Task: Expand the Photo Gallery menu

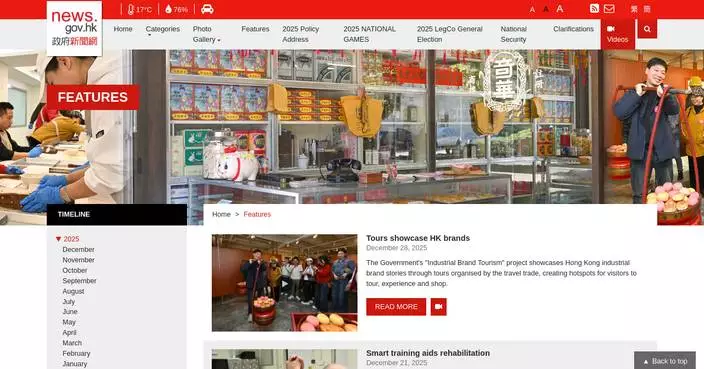Action: [x=206, y=34]
